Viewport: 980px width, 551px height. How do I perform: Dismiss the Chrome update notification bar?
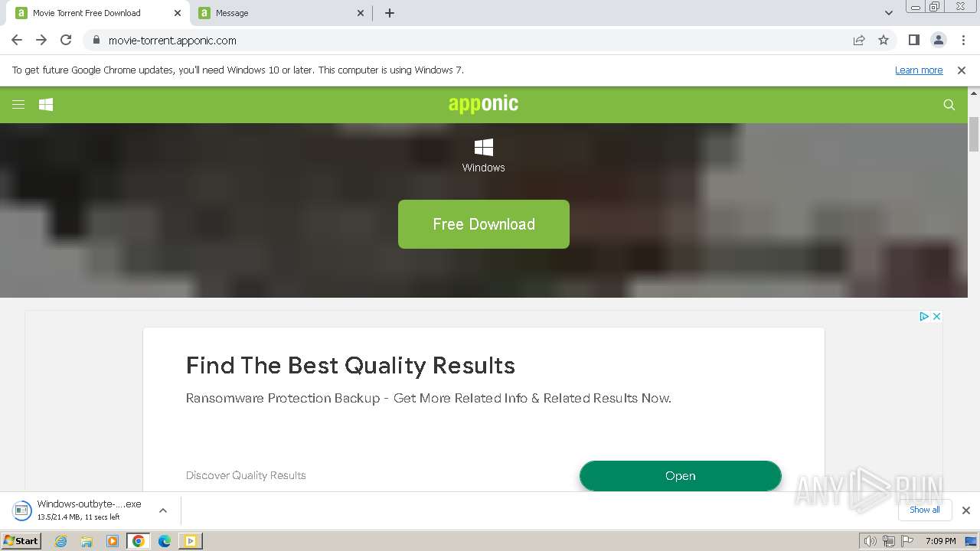tap(962, 70)
